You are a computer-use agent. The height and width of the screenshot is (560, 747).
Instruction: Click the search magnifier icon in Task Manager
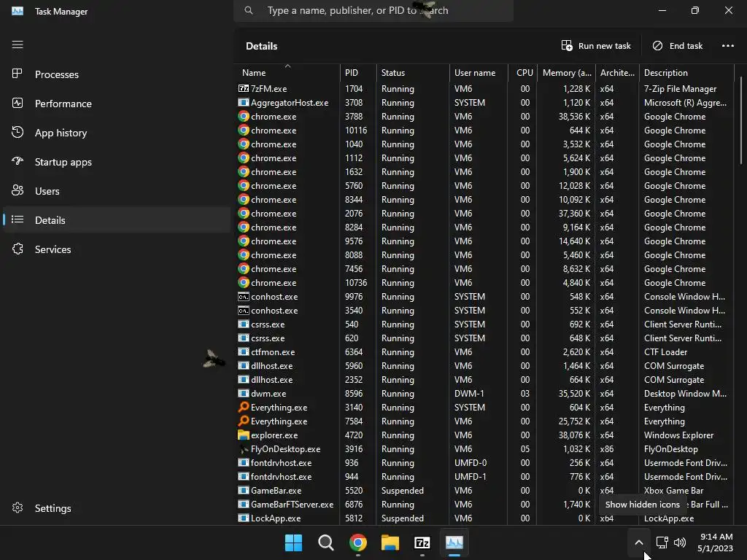click(249, 10)
